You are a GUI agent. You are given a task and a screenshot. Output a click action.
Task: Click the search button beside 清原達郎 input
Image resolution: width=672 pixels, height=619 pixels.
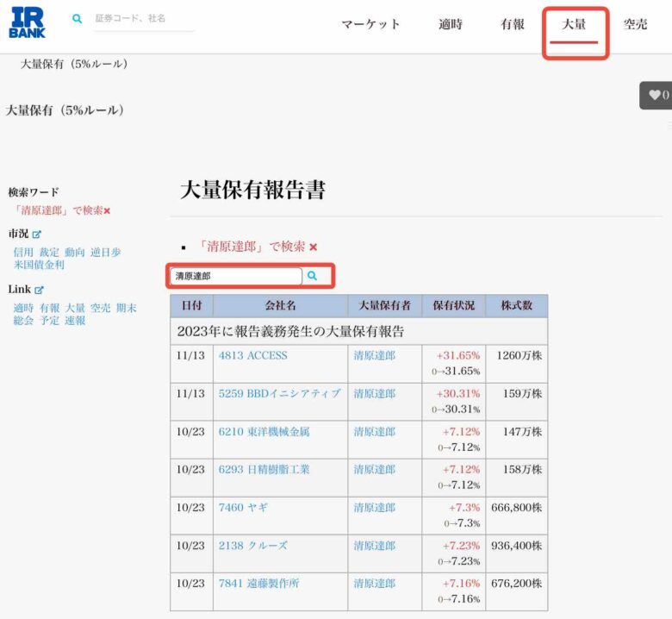coord(313,276)
